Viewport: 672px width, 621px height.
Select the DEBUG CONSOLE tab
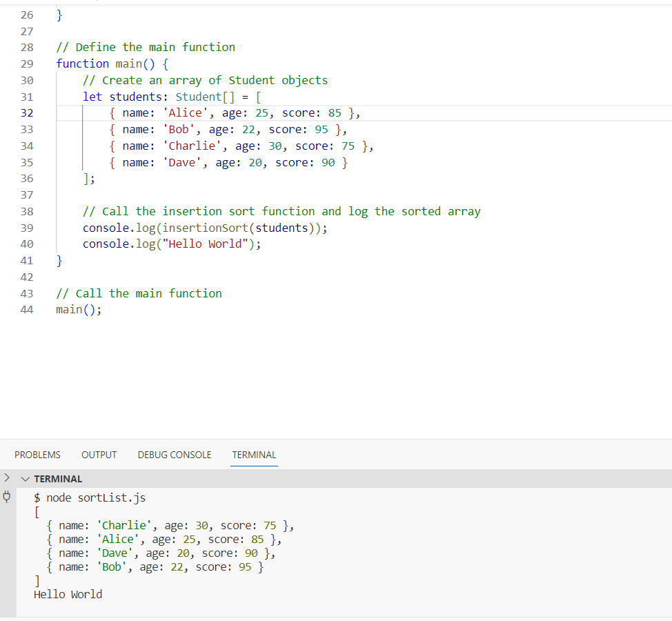175,455
